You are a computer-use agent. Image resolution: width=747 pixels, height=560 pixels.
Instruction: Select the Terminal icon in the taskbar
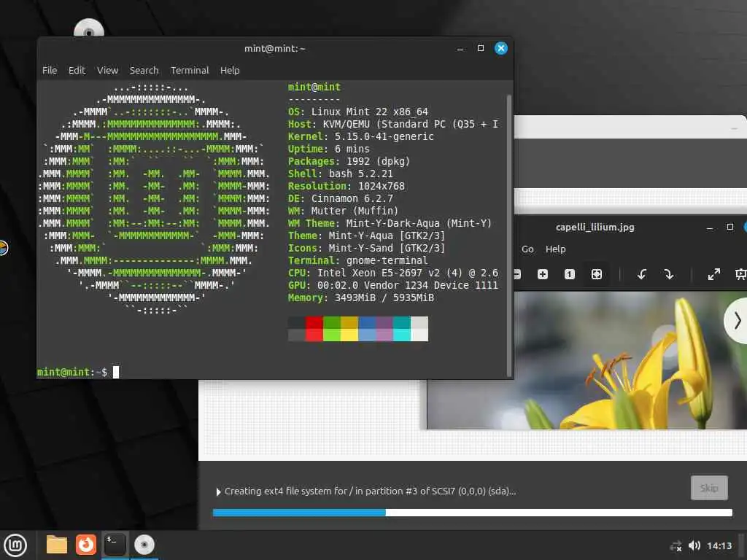(x=115, y=545)
